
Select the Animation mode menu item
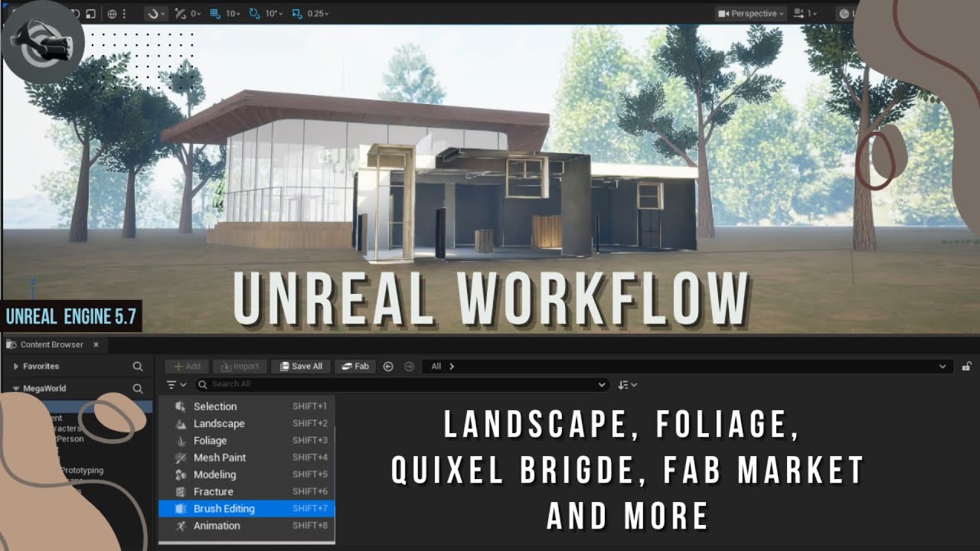[247, 526]
